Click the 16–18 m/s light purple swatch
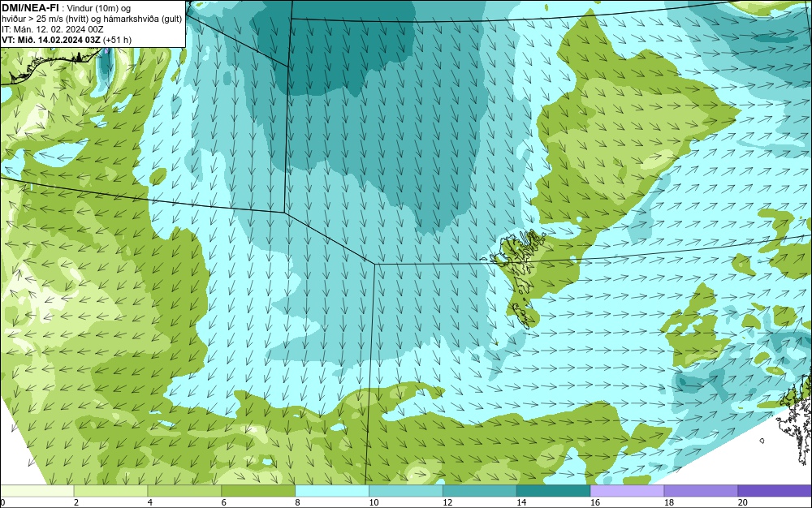This screenshot has height=508, width=812. pyautogui.click(x=627, y=490)
